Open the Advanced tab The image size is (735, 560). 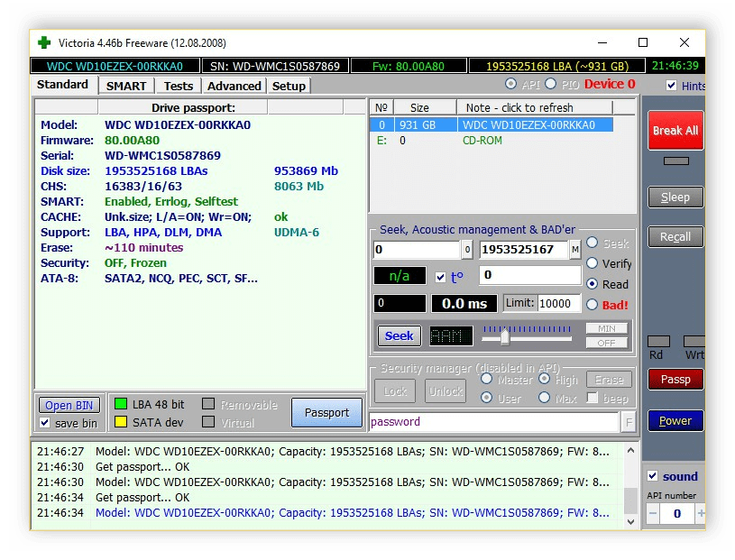click(234, 86)
